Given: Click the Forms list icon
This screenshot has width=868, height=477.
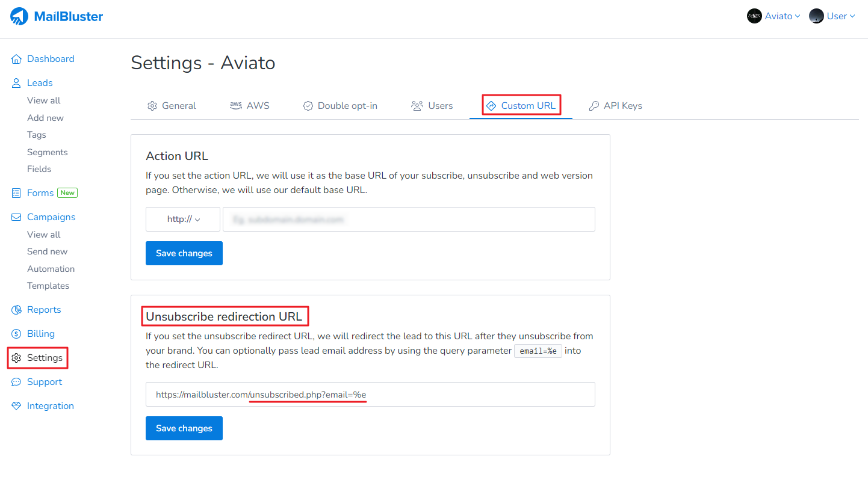Looking at the screenshot, I should (16, 193).
